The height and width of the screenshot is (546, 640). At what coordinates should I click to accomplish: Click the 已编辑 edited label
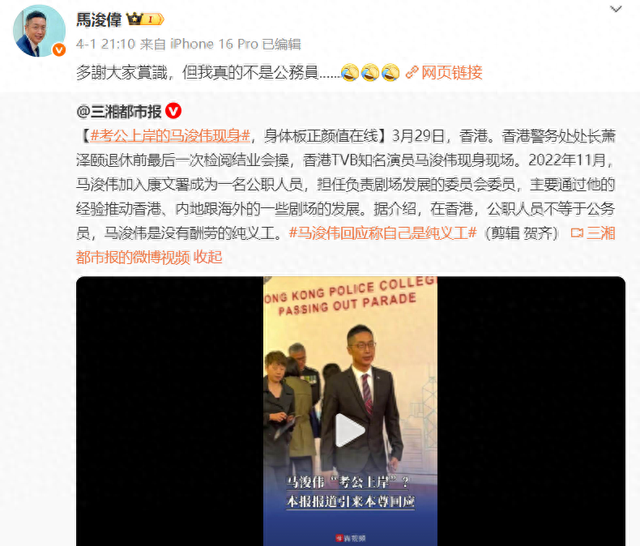coord(282,44)
